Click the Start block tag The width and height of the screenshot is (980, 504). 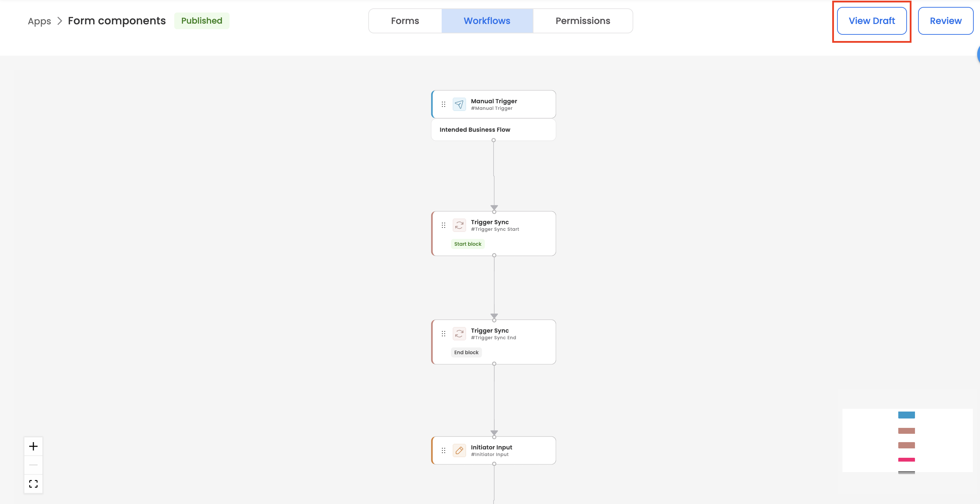tap(467, 244)
